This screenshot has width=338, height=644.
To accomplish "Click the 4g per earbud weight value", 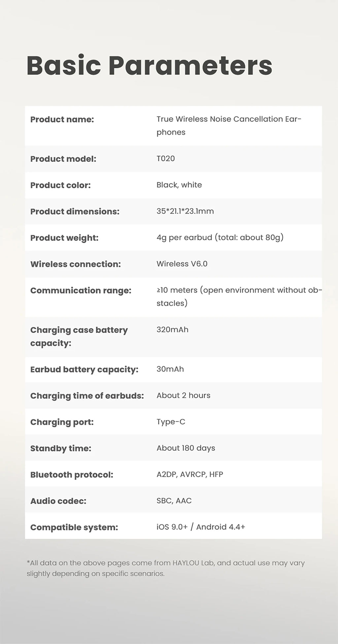I will tap(220, 238).
